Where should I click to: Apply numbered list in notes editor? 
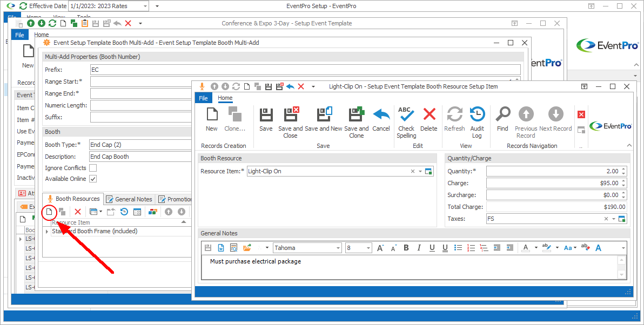click(x=471, y=247)
